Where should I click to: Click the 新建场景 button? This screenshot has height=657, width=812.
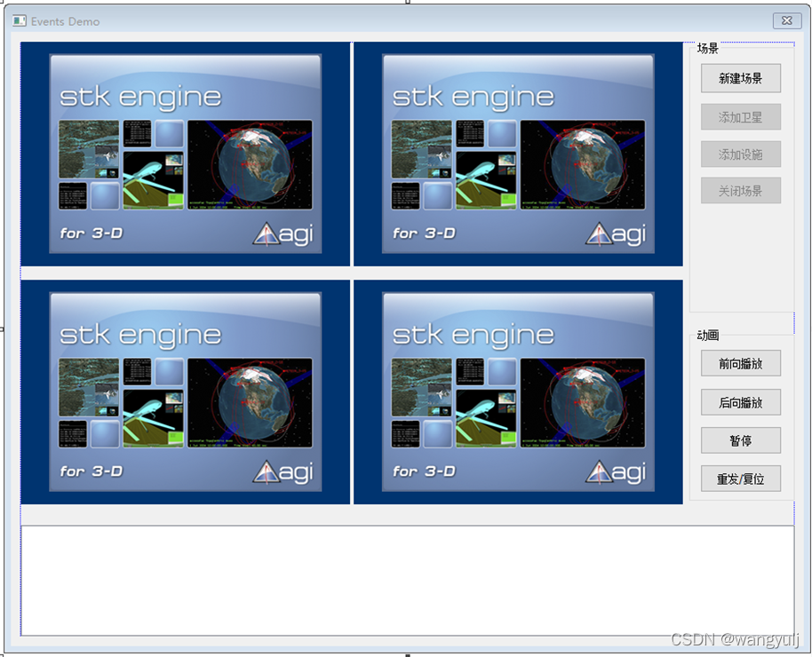741,78
